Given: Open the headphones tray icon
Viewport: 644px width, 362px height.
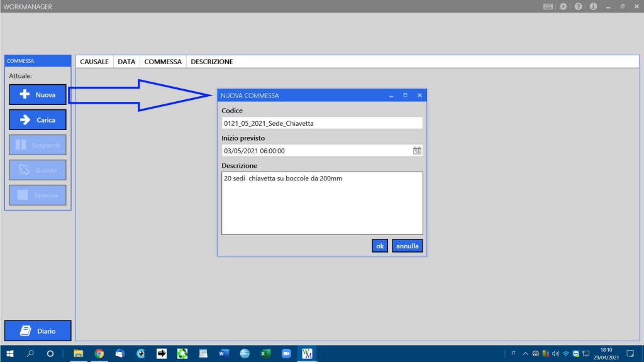Looking at the screenshot, I should click(x=536, y=353).
